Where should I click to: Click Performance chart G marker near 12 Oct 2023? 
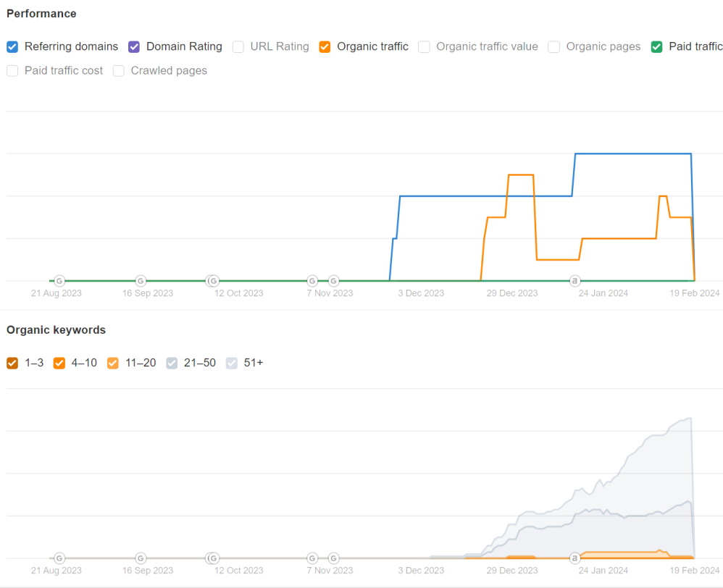tap(213, 281)
